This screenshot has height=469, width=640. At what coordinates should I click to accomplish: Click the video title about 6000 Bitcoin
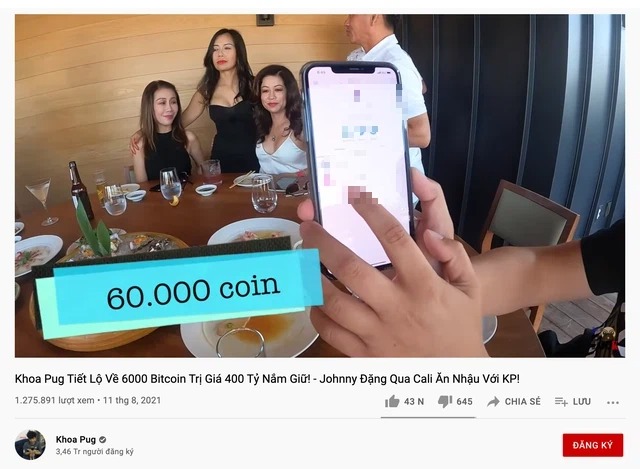(267, 379)
